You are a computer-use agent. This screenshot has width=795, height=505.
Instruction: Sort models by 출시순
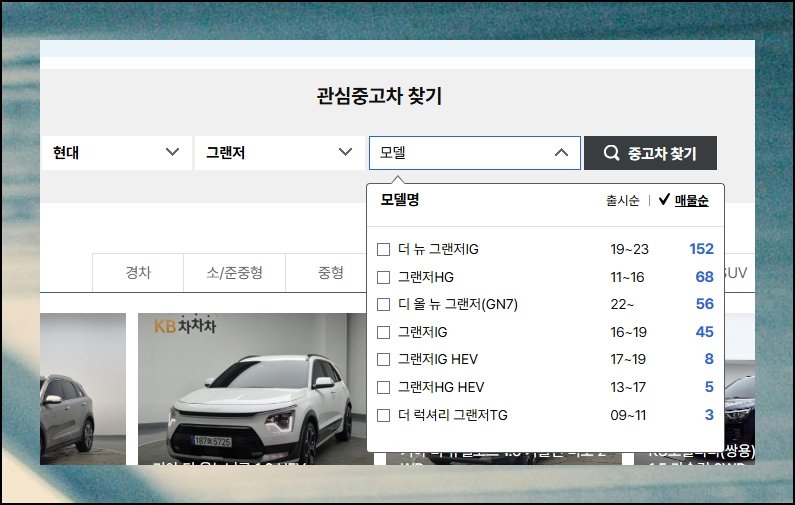point(623,201)
